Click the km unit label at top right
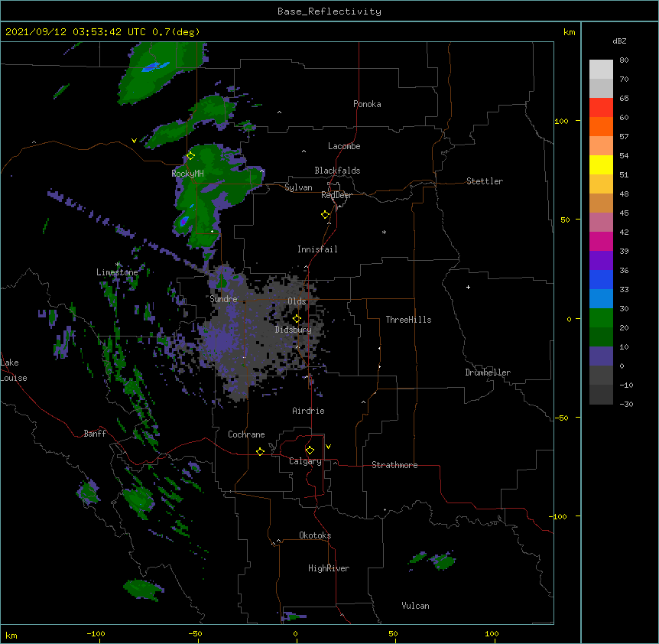Viewport: 659px width, 644px height. pyautogui.click(x=569, y=32)
